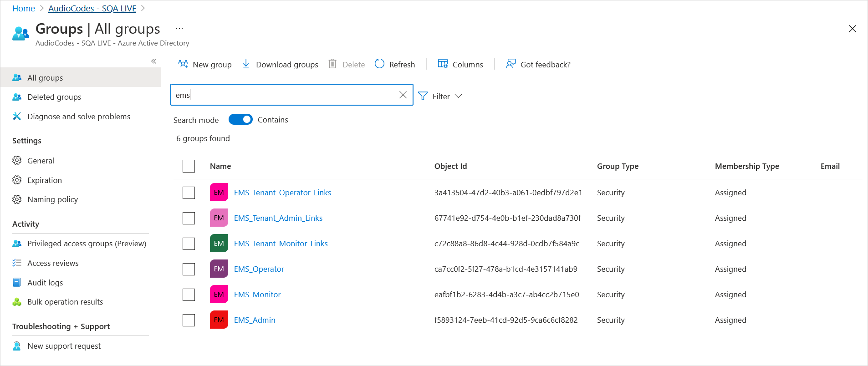Open the EMS_Tenant_Admin_Links group
Viewport: 868px width, 366px height.
coord(278,218)
